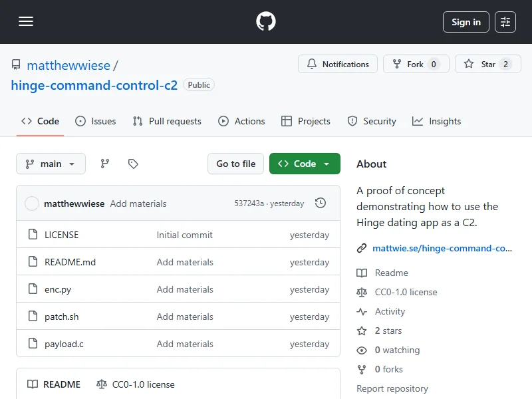Open the hamburger navigation menu
Screen dimensions: 532x399
coord(26,22)
